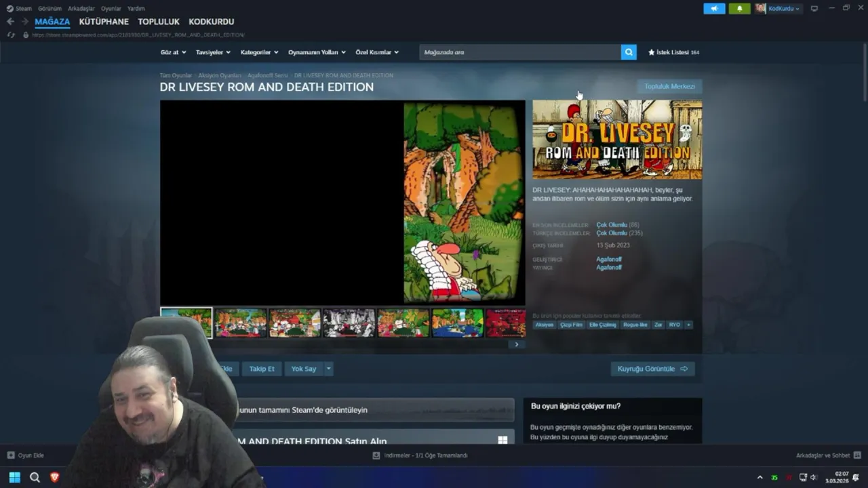Click Windows platform icon on purchase box
This screenshot has height=488, width=868.
(502, 440)
